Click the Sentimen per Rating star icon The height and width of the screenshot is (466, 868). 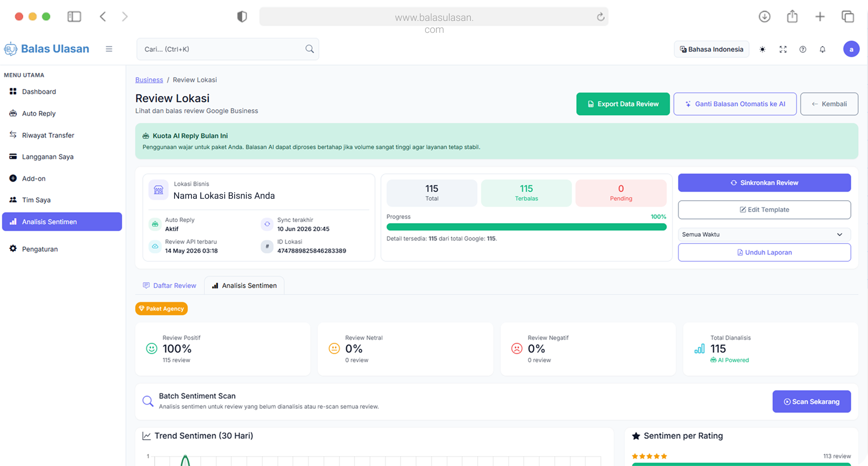pyautogui.click(x=636, y=436)
